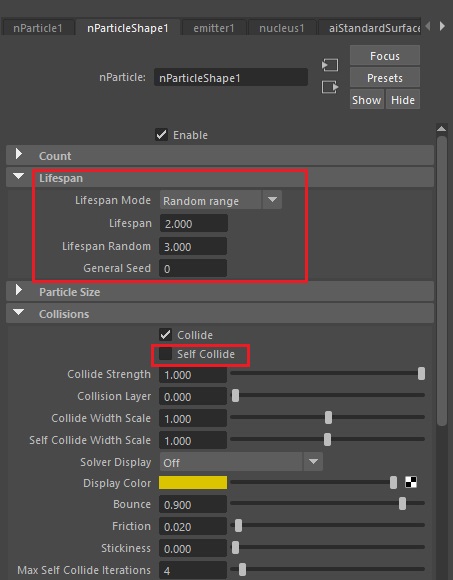Click the tab scroll right arrow
Image resolution: width=453 pixels, height=580 pixels.
pyautogui.click(x=442, y=26)
